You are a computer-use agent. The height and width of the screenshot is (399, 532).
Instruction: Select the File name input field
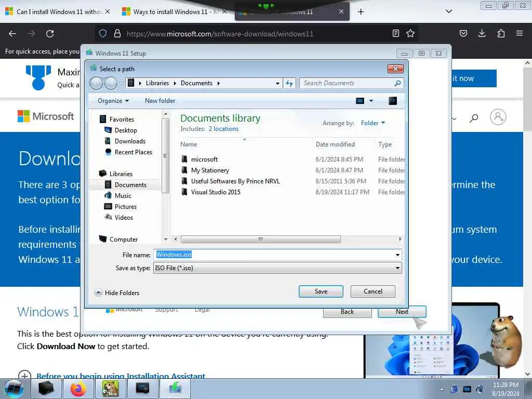[273, 255]
